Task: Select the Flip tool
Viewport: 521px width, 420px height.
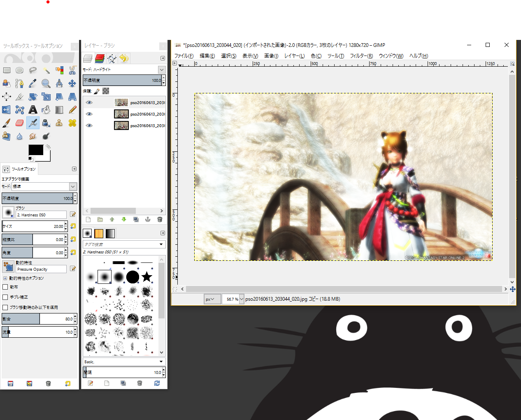Action: pyautogui.click(x=7, y=110)
